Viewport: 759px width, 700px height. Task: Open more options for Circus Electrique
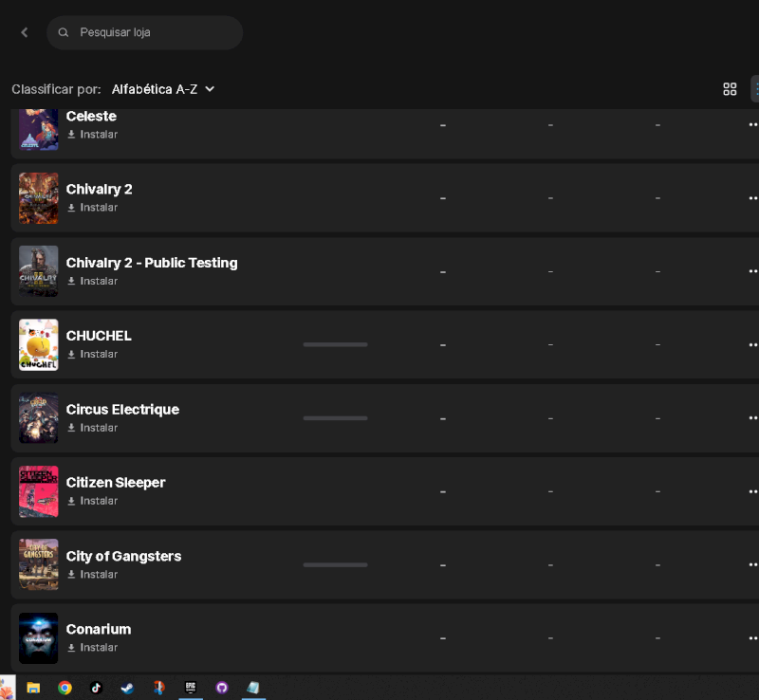tap(752, 417)
